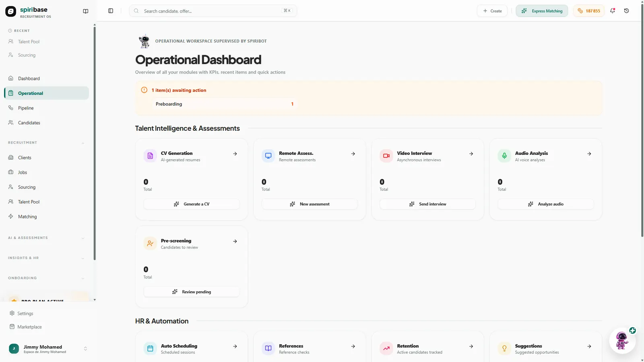The image size is (644, 362).
Task: Click Analyze audio button
Action: 546,204
